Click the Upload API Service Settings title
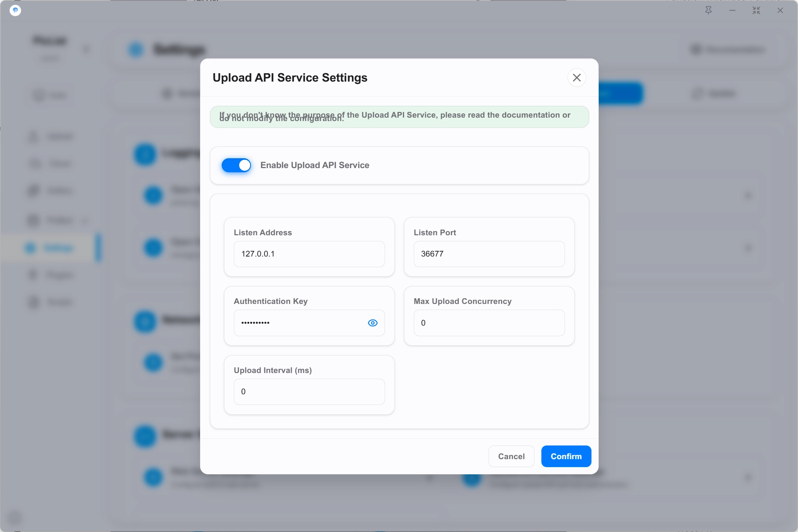 [290, 78]
